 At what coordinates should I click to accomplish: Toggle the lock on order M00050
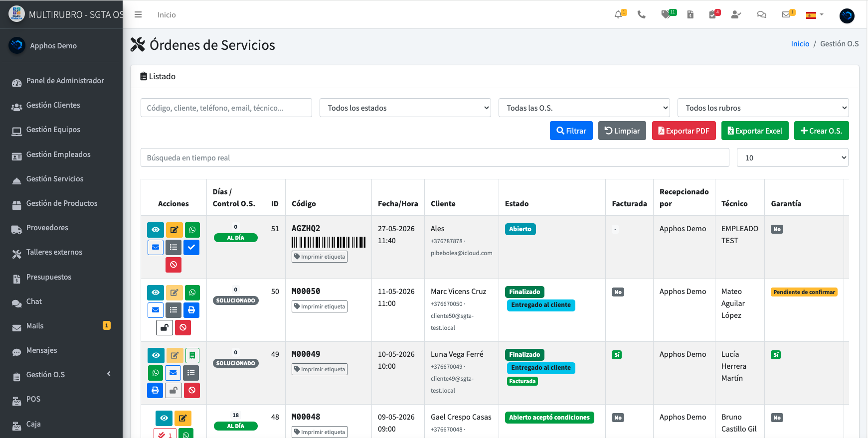coord(165,327)
